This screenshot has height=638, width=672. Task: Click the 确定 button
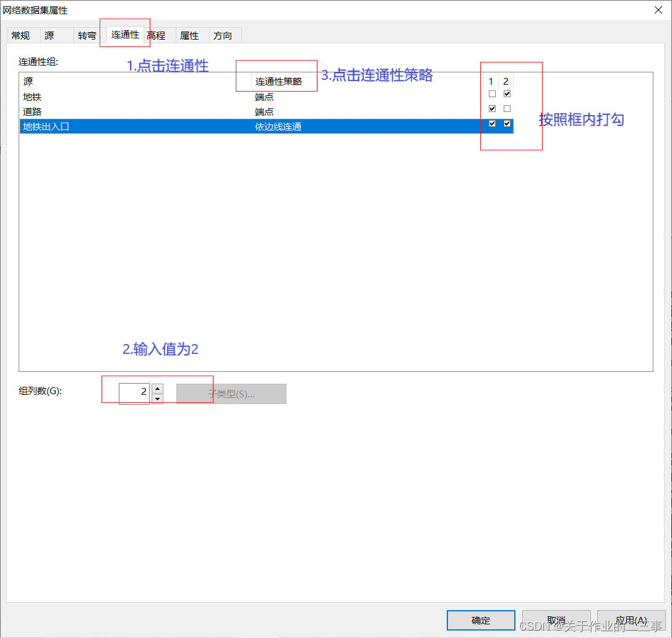coord(481,620)
